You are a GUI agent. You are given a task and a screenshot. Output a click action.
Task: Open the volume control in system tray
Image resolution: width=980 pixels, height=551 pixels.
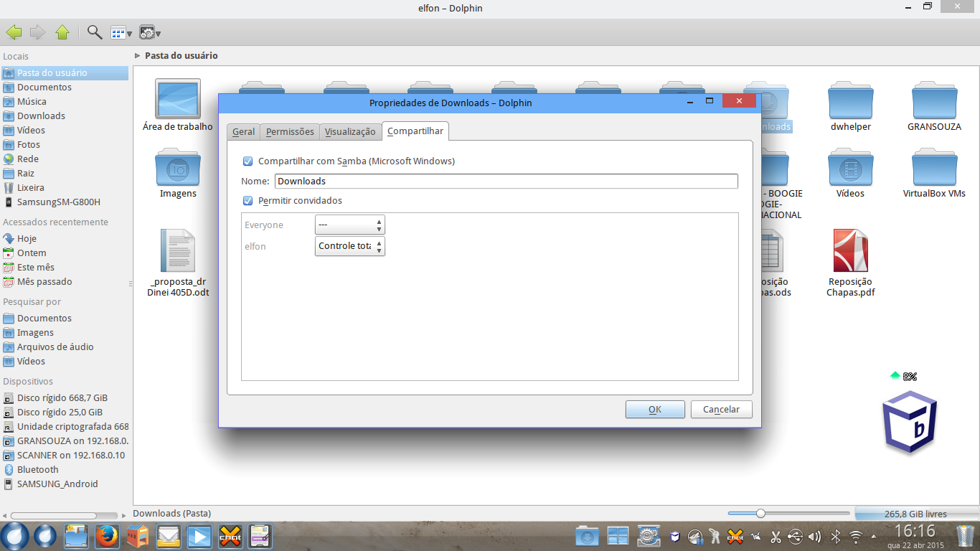point(814,536)
